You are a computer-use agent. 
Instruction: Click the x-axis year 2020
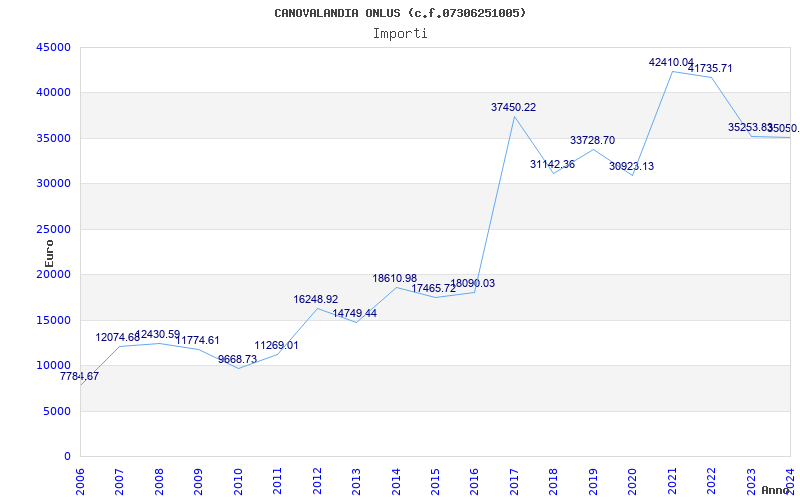[632, 480]
